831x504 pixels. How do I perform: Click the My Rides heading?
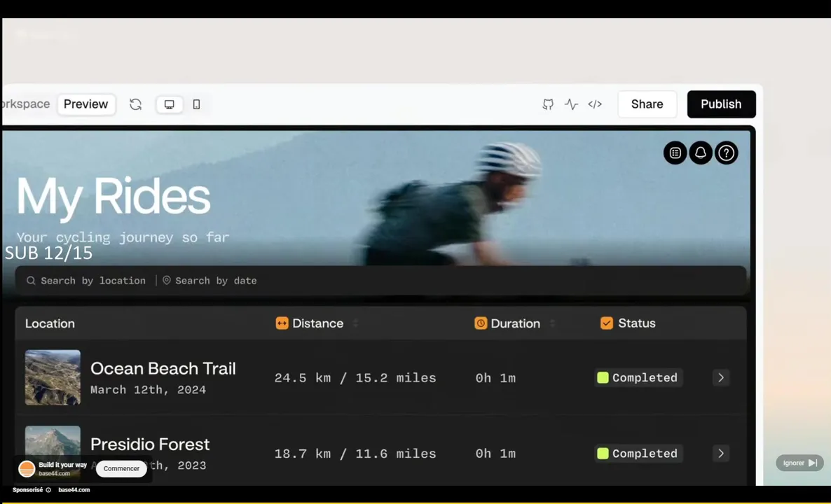(114, 198)
